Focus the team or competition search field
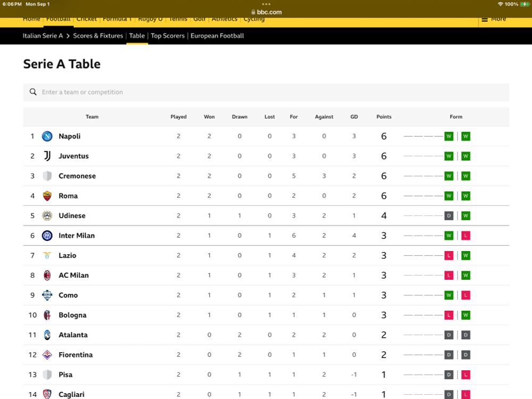This screenshot has width=532, height=399. pyautogui.click(x=266, y=92)
